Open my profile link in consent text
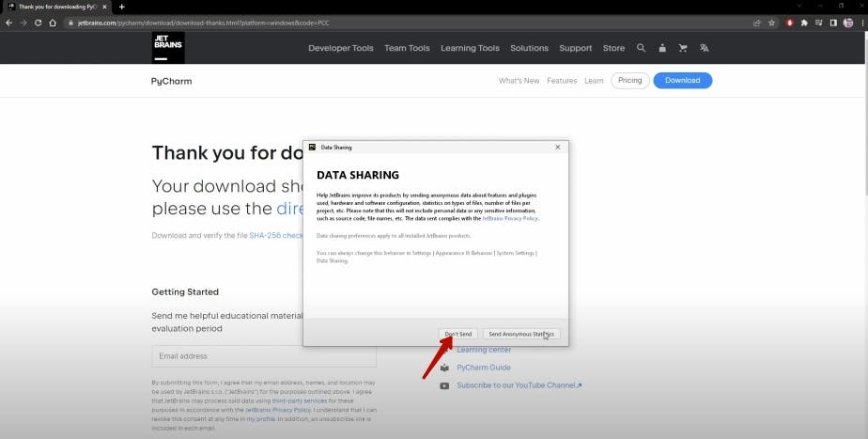This screenshot has width=868, height=439. [x=261, y=419]
